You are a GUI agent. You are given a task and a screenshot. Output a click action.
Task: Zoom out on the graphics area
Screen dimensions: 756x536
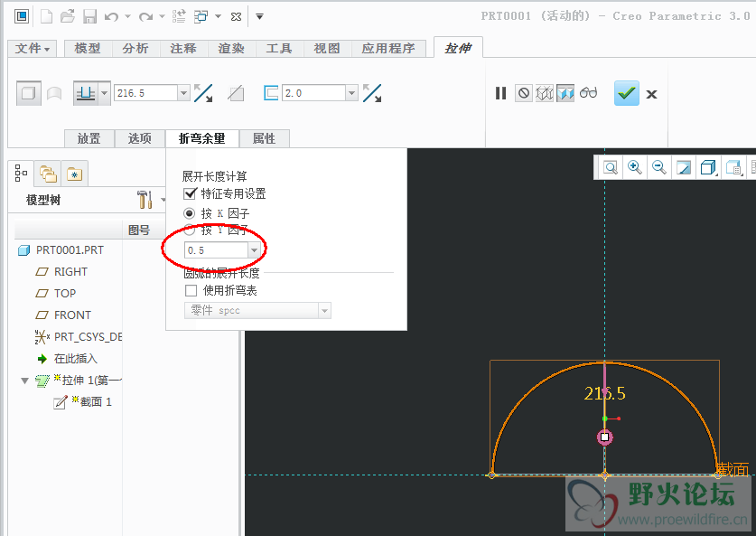pos(659,167)
